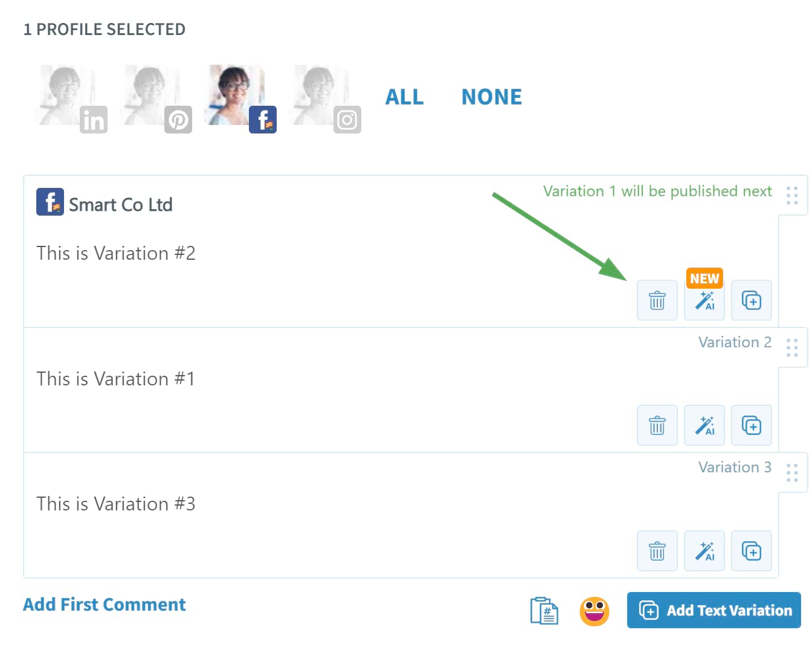Click 'Variation 1 will be published next' label
Screen dimensions: 812x653
point(657,191)
